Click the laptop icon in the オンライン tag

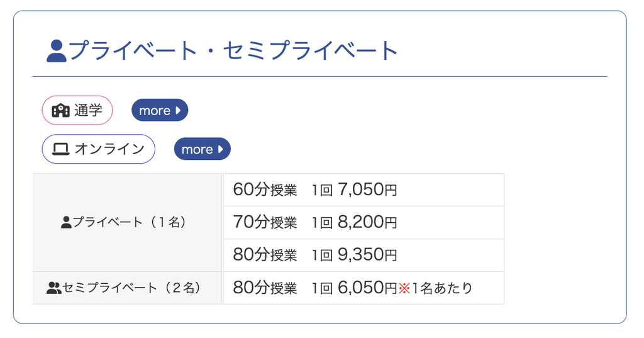(x=61, y=149)
